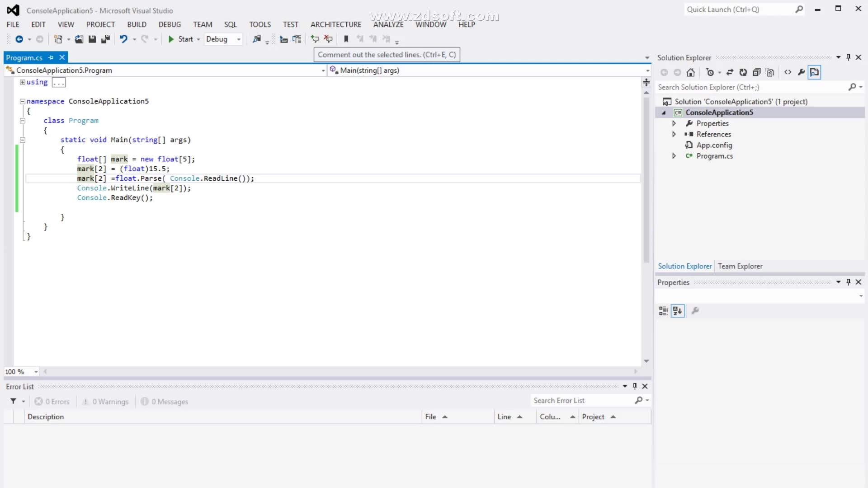
Task: Toggle a bookmark with the bookmark icon
Action: [x=346, y=39]
